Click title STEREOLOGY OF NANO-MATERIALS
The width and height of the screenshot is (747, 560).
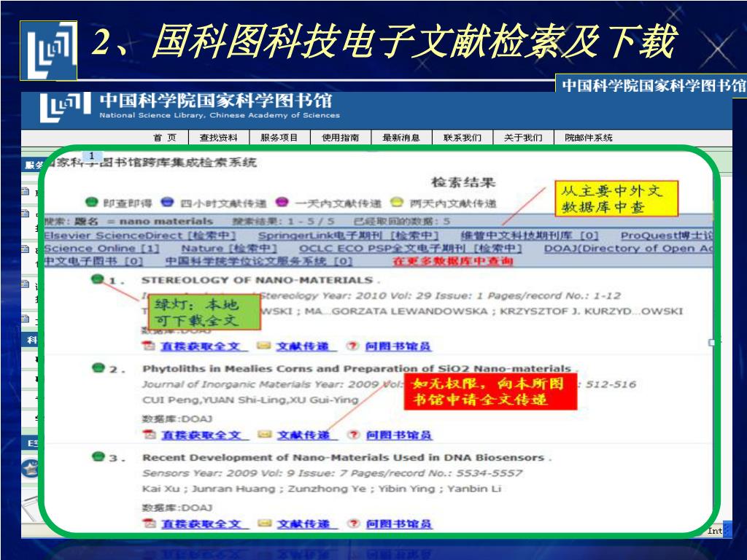(258, 280)
